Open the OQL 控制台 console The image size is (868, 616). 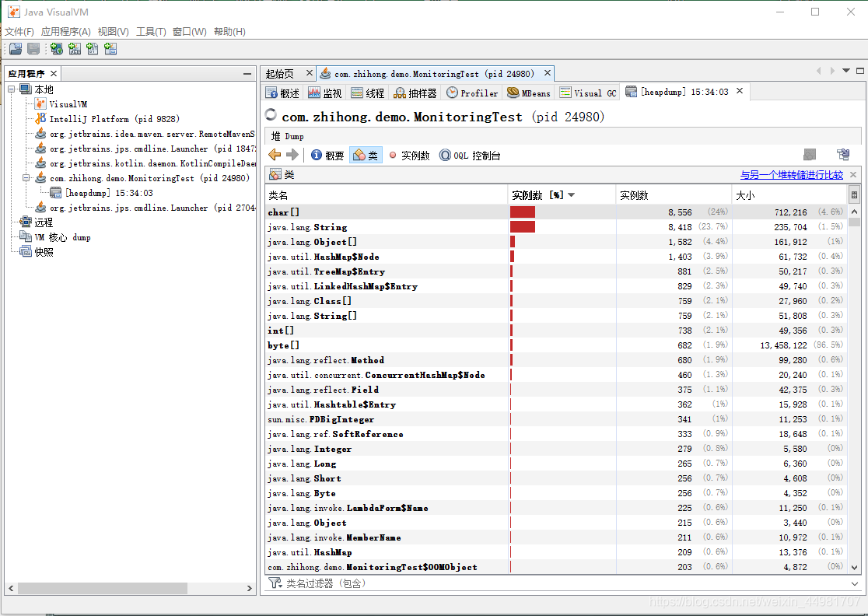click(x=470, y=156)
